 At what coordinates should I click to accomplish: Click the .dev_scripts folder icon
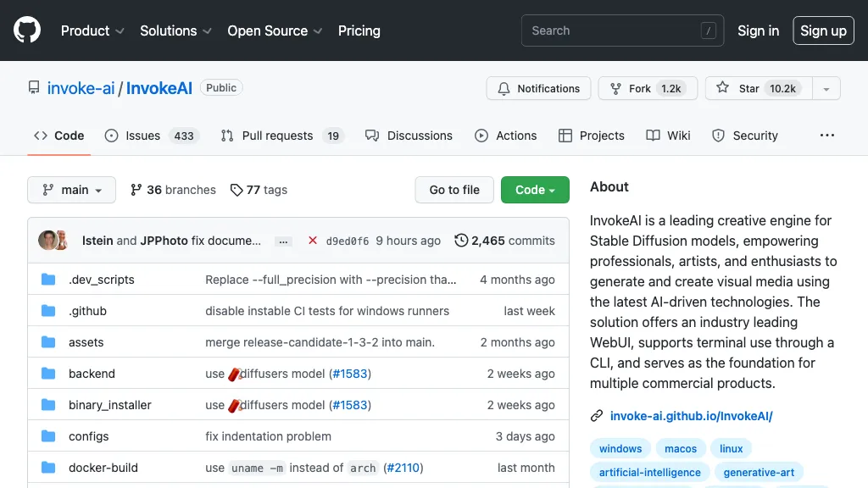[x=49, y=280]
